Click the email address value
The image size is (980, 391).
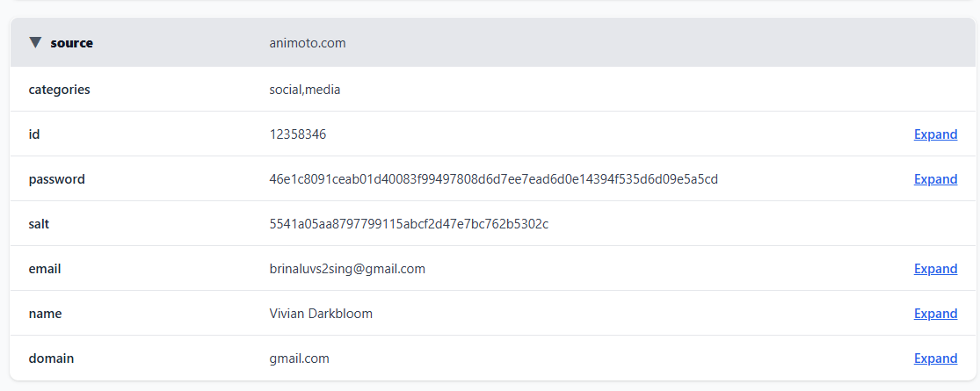[347, 269]
